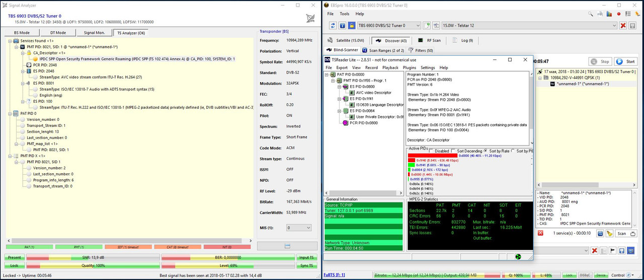The image size is (644, 280).
Task: Open the Export menu in TSReader Lite
Action: (x=342, y=67)
